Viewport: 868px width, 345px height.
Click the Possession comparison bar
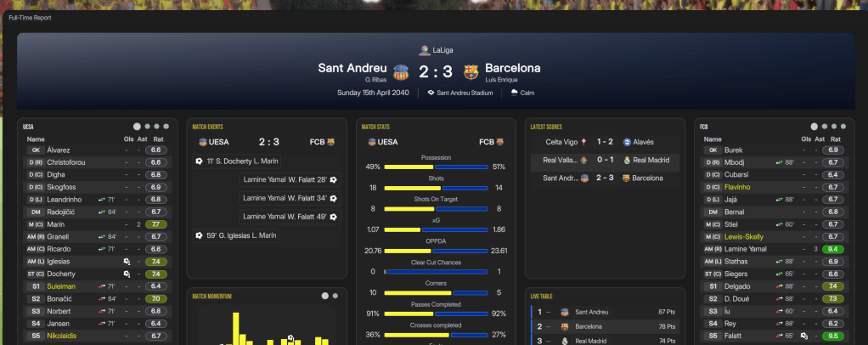[436, 167]
